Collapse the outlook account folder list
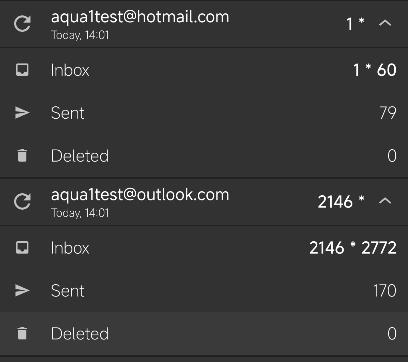408x362 pixels. point(385,201)
